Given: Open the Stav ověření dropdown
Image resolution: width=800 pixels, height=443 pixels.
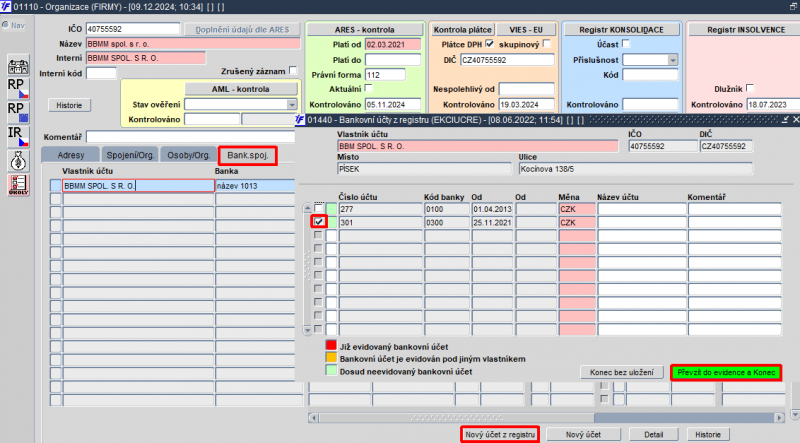Looking at the screenshot, I should (292, 105).
